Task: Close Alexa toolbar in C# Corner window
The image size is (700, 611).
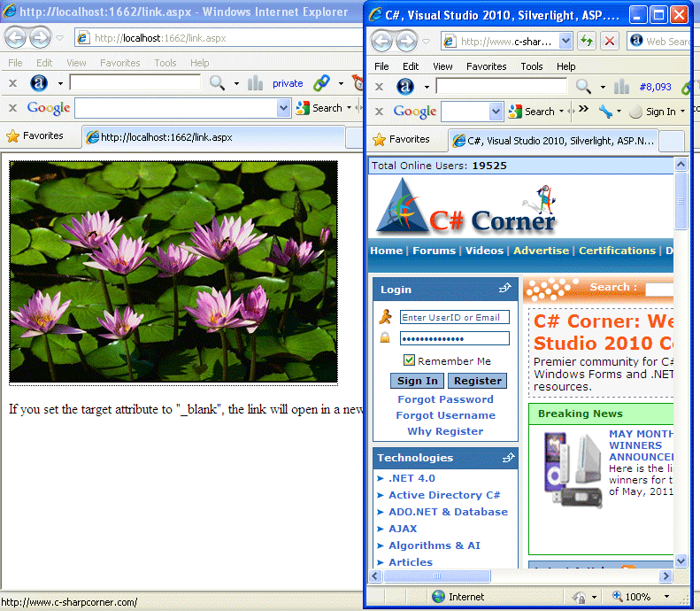Action: click(x=379, y=87)
